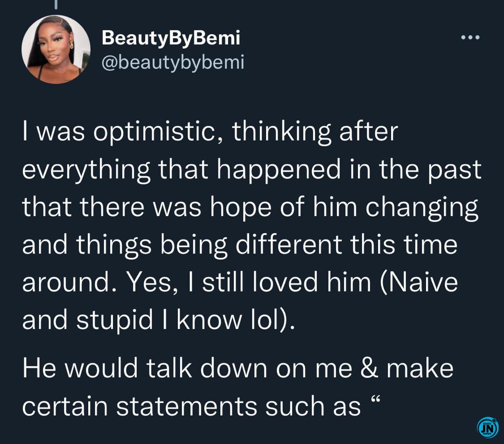This screenshot has width=504, height=444.
Task: Open BeautyByBemi's profile picture
Action: [x=56, y=49]
